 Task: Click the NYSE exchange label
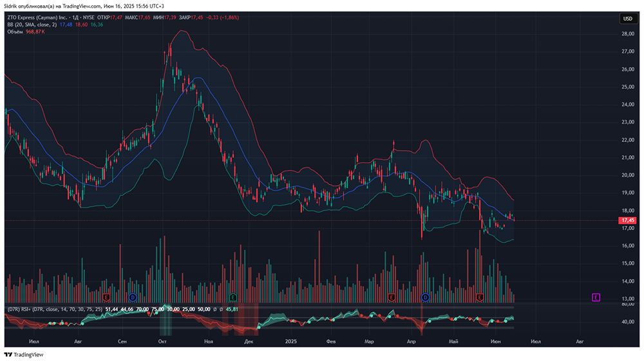[x=89, y=17]
